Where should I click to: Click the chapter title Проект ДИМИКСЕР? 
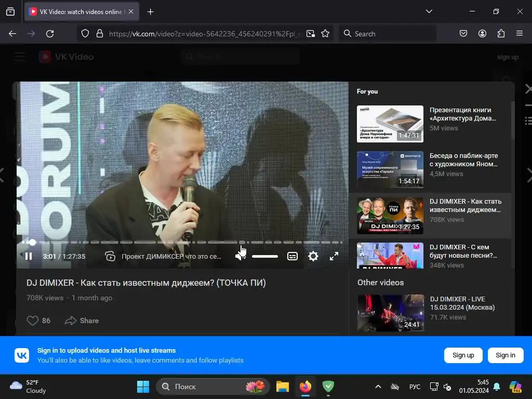point(171,257)
